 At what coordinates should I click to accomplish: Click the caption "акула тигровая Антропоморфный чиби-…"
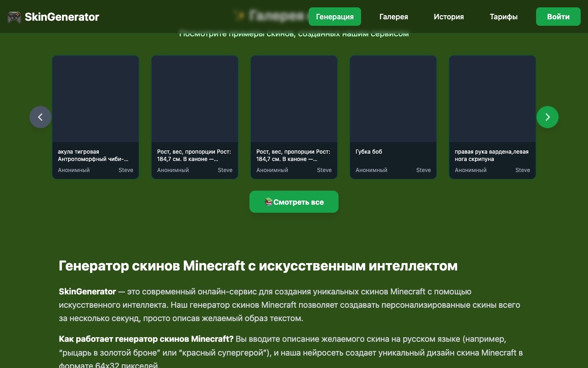tap(93, 155)
